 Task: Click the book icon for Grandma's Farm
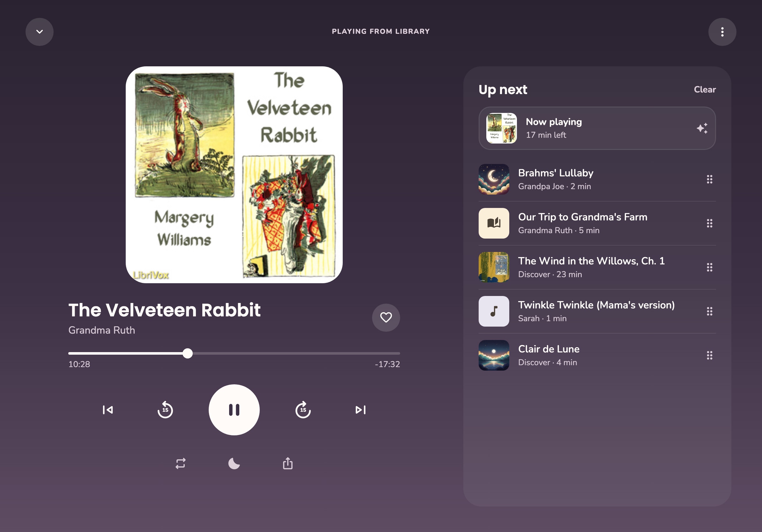click(494, 223)
